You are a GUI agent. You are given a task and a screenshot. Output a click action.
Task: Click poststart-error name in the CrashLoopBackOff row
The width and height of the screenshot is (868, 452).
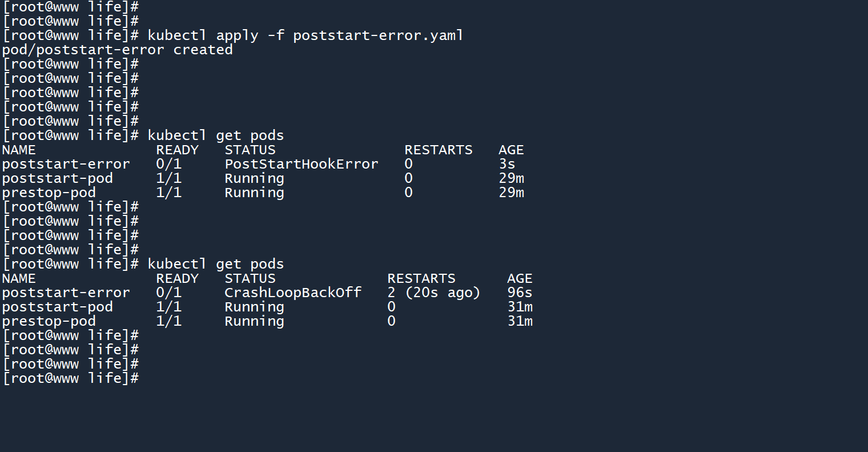coord(66,293)
